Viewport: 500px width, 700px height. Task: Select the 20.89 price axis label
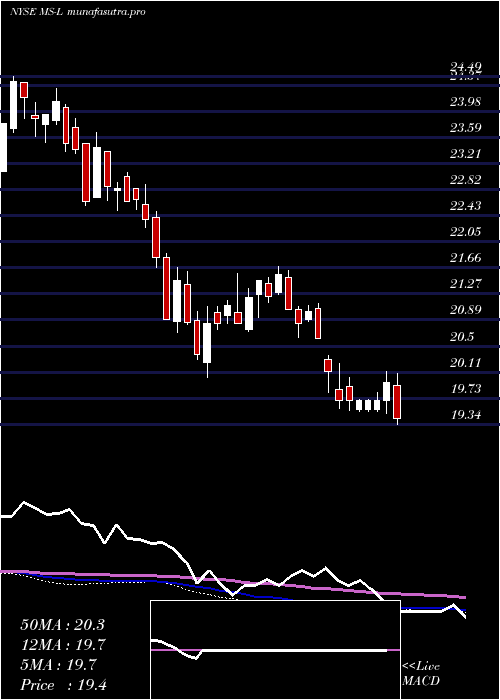point(466,310)
